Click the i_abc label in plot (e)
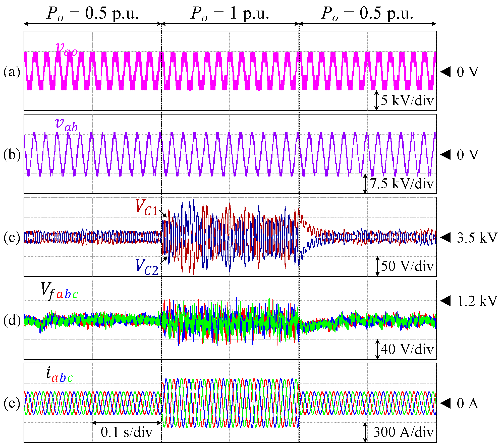The width and height of the screenshot is (503, 448). pos(60,374)
